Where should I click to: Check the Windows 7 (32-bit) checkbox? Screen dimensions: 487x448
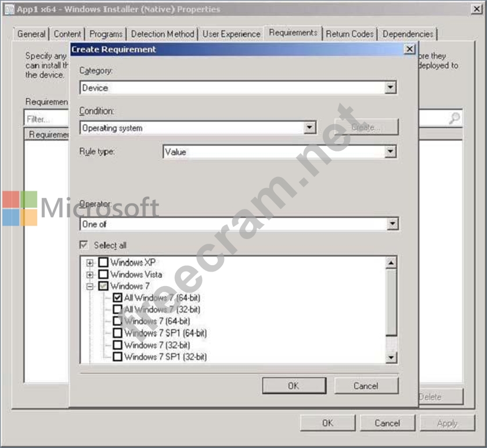[x=117, y=345]
